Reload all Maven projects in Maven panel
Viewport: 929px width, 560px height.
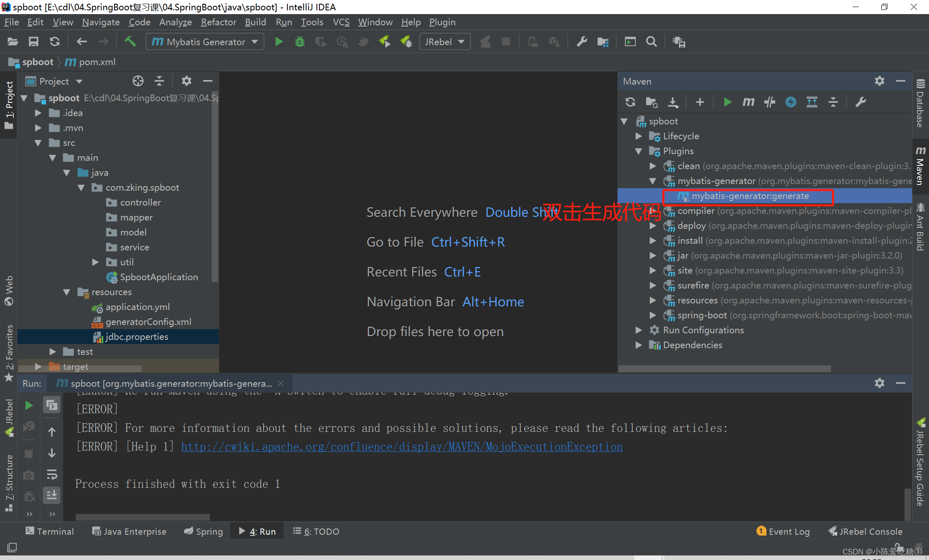click(630, 102)
